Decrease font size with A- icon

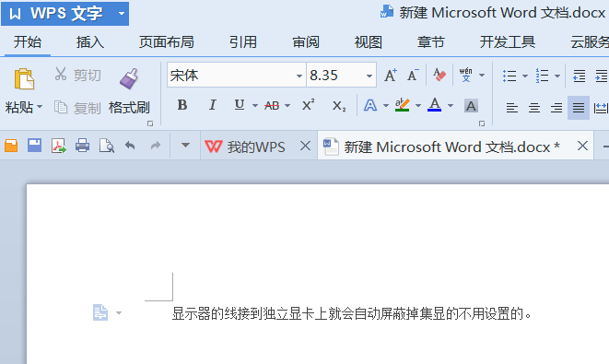[x=413, y=75]
